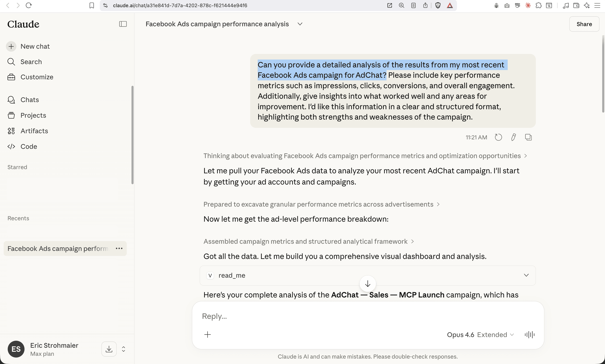Open the Artifacts section

[34, 131]
